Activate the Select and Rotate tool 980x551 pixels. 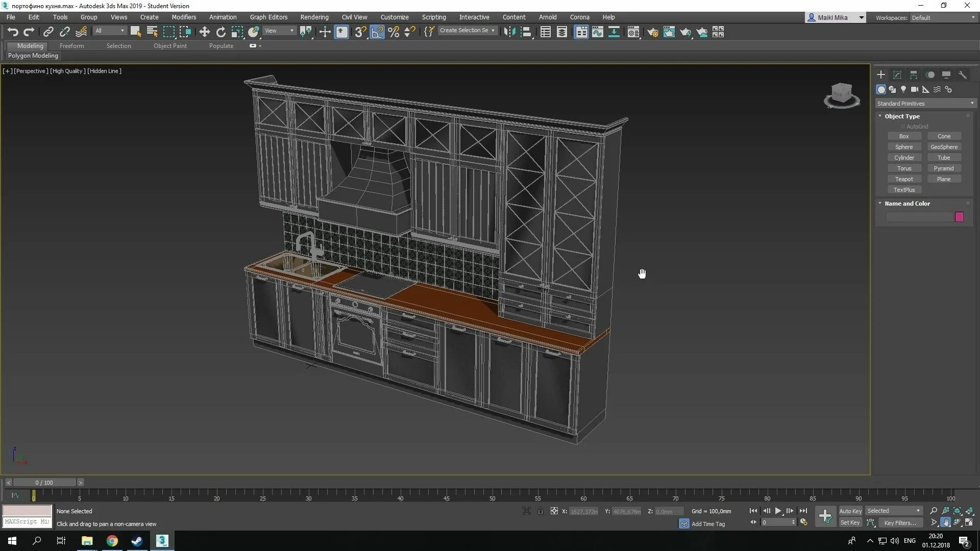(x=220, y=32)
